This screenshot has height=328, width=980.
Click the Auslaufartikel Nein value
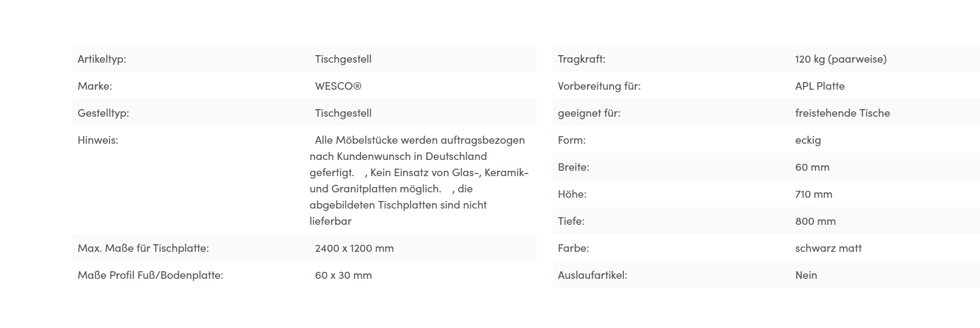click(806, 275)
